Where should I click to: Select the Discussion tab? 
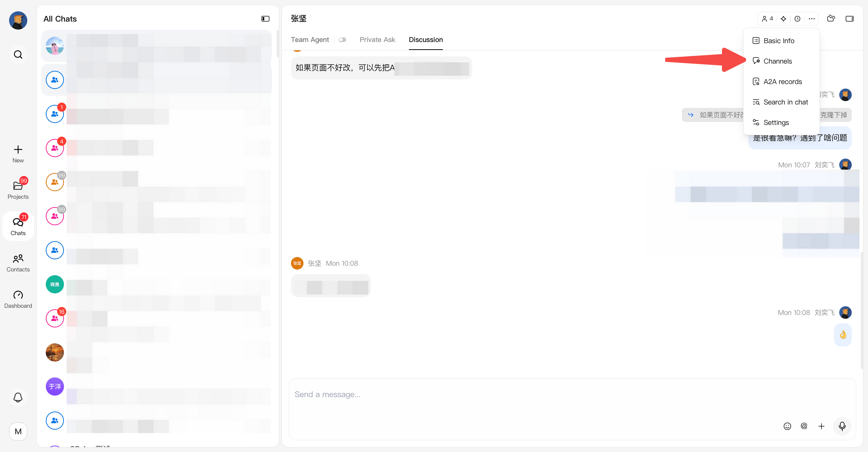426,40
